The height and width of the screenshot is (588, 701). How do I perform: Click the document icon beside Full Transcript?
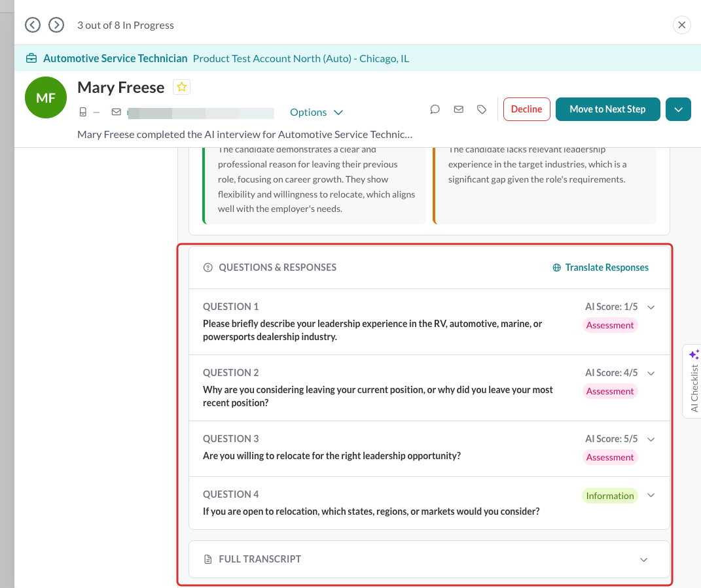[208, 559]
